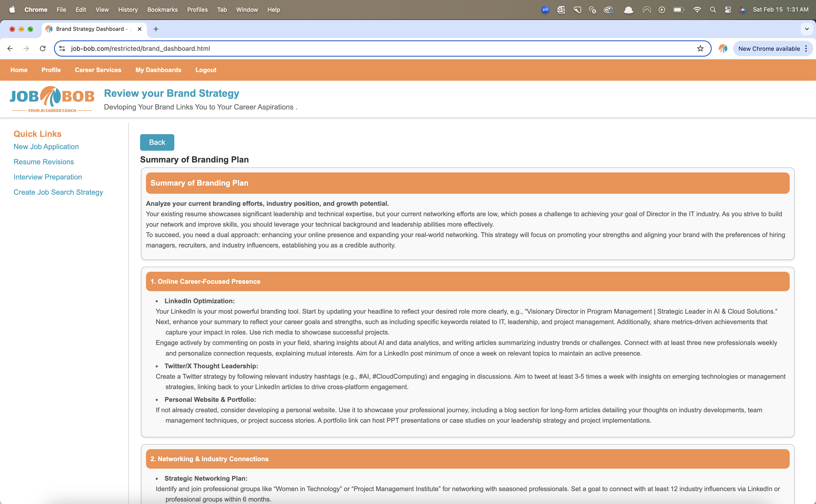816x504 pixels.
Task: Click the Back button
Action: click(x=157, y=142)
